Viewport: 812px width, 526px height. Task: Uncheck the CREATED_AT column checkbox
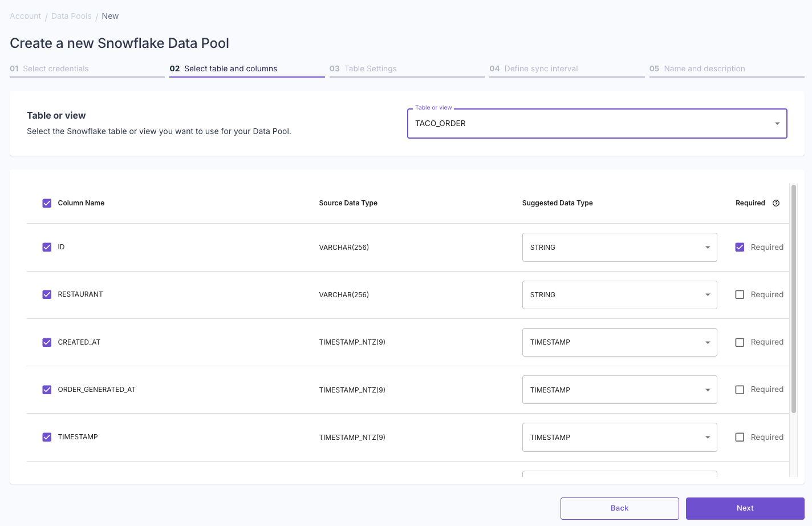46,342
